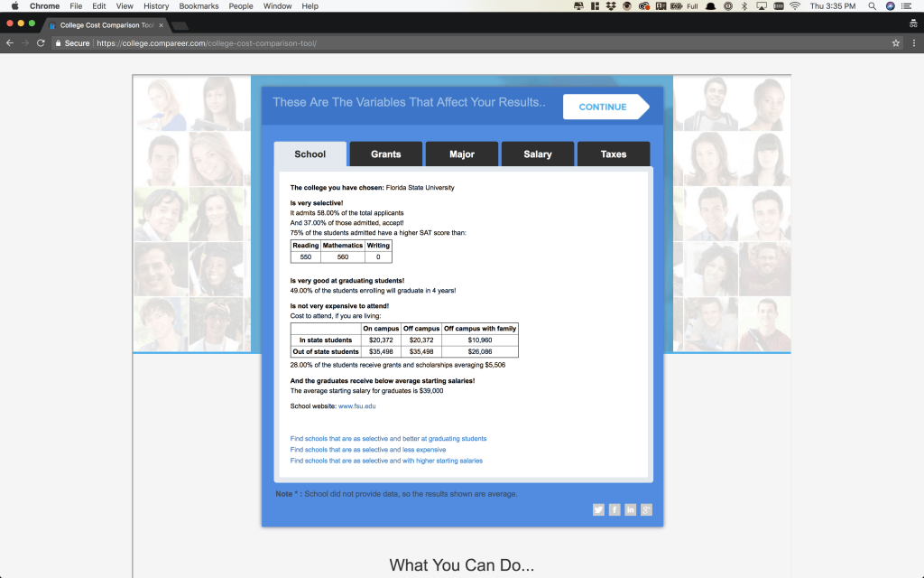Image resolution: width=924 pixels, height=578 pixels.
Task: Click 'Florida State University' college name
Action: [420, 188]
